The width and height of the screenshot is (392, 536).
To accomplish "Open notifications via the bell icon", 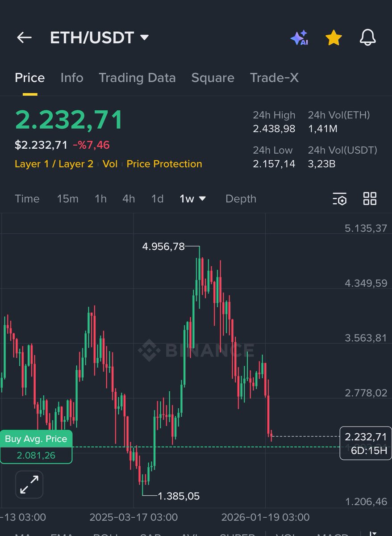I will click(x=367, y=38).
